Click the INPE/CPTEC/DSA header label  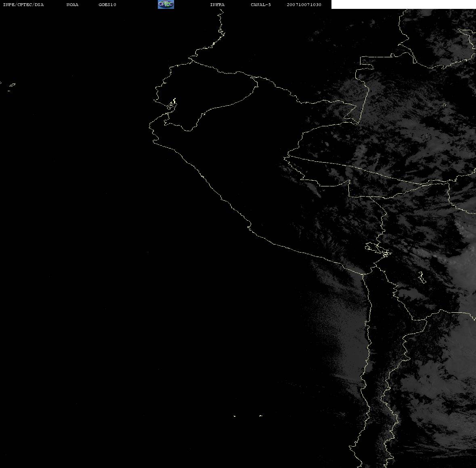[23, 4]
